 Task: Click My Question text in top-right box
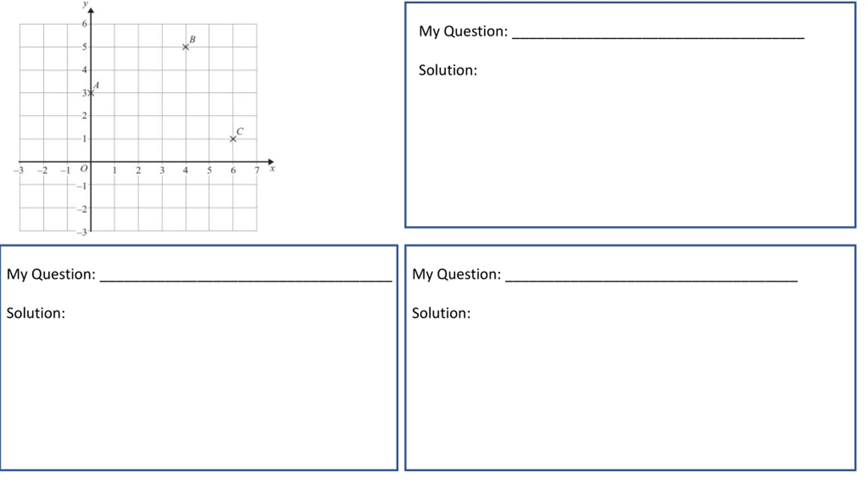[x=463, y=31]
